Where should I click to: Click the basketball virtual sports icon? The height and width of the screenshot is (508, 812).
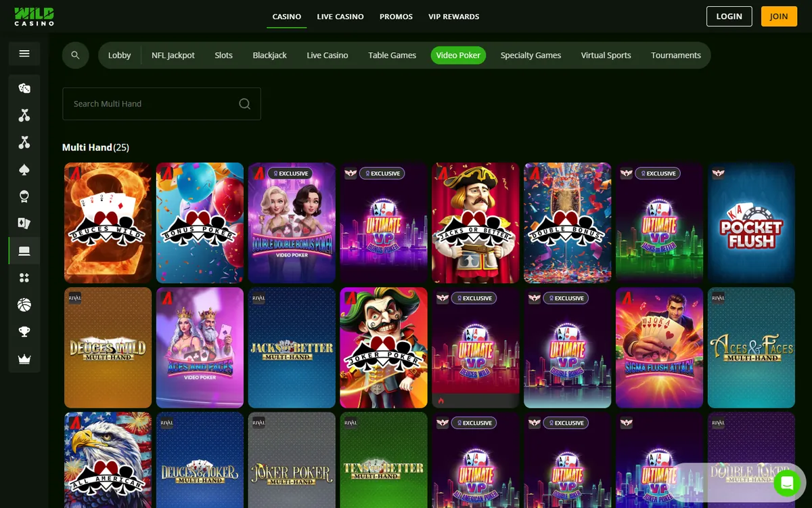coord(24,305)
